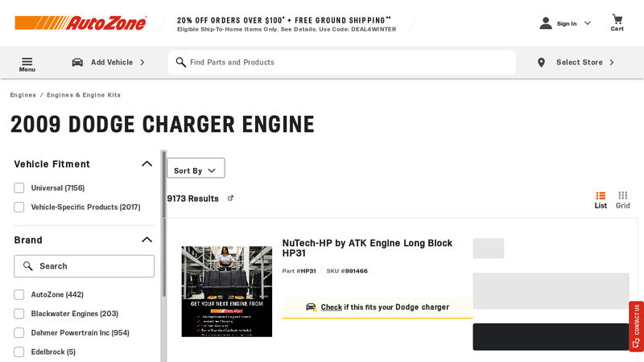
Task: Click the Add Vehicle text
Action: pos(112,63)
